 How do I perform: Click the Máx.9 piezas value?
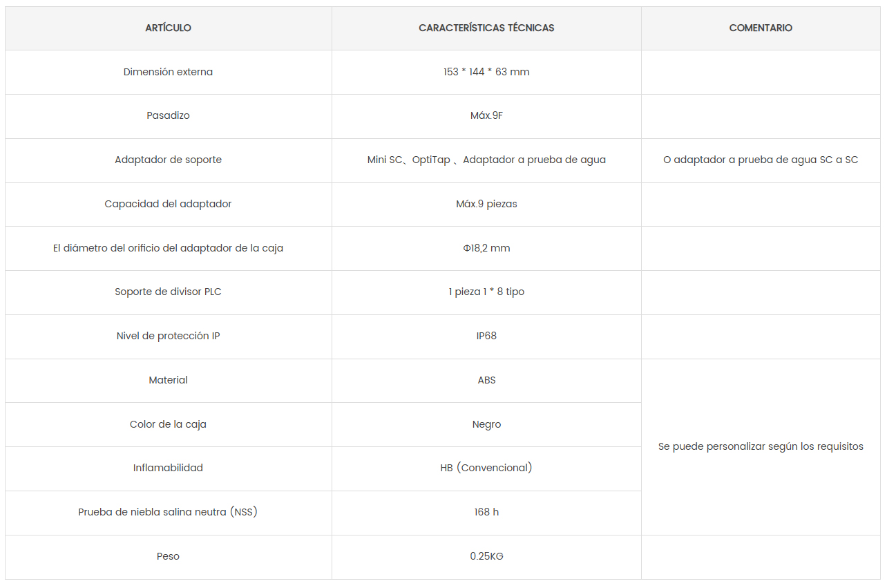pyautogui.click(x=486, y=204)
